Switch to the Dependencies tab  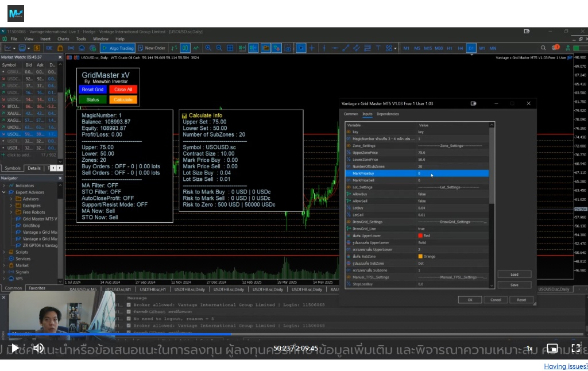pyautogui.click(x=388, y=114)
